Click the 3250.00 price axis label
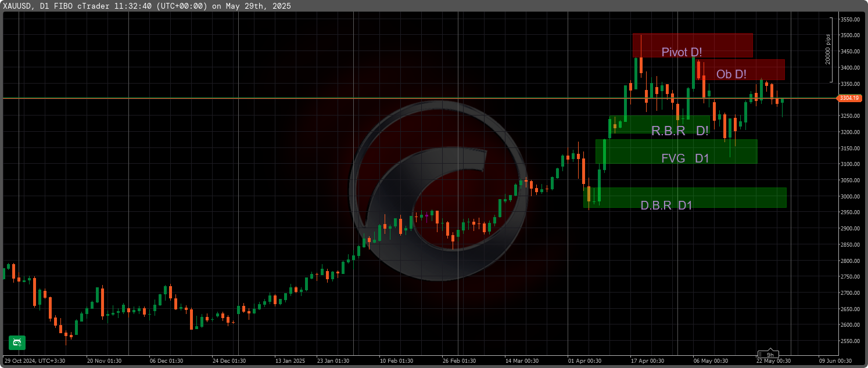The width and height of the screenshot is (868, 368). pyautogui.click(x=849, y=116)
